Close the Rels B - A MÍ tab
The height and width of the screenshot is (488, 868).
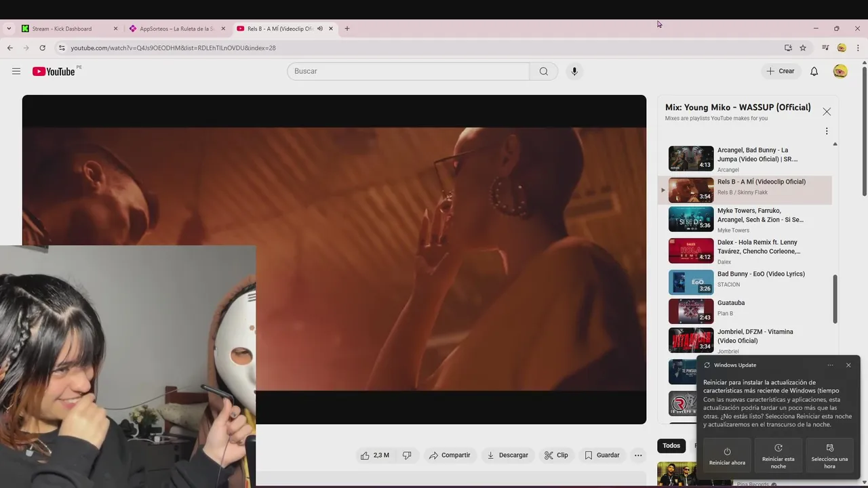pyautogui.click(x=331, y=28)
